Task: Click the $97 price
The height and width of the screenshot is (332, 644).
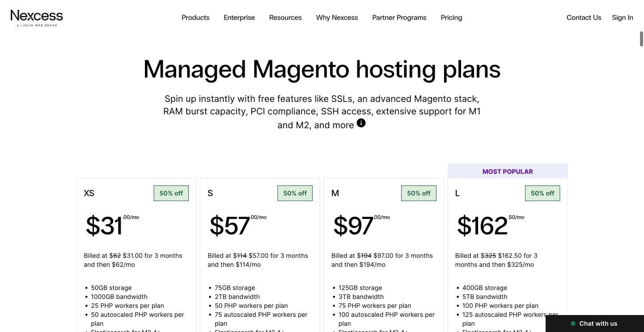Action: click(353, 226)
